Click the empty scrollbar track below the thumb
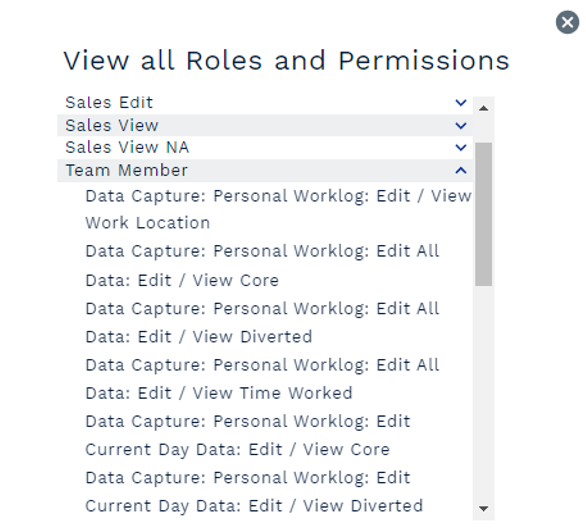 tap(484, 392)
